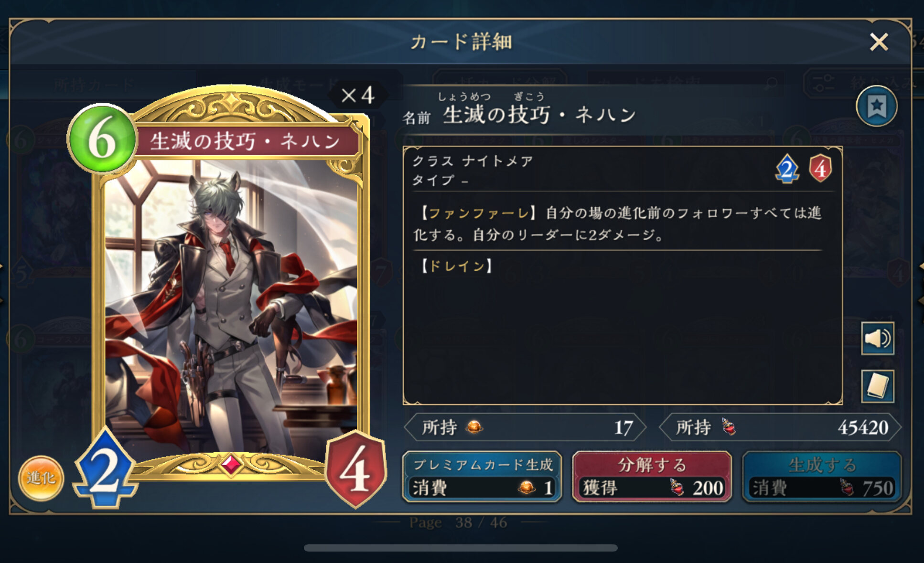Toggle the orange 進化 evolve button
Image resolution: width=924 pixels, height=563 pixels.
pos(41,478)
